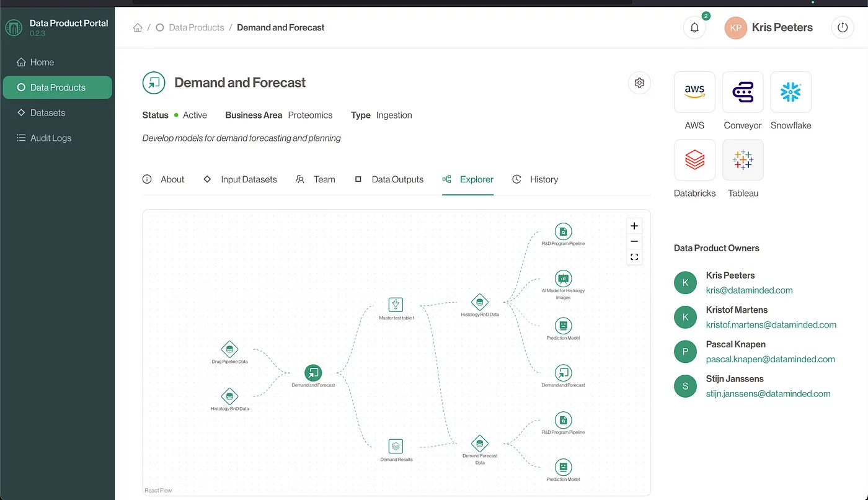Open the Snowflake integration tile
The width and height of the screenshot is (868, 500).
[x=790, y=92]
